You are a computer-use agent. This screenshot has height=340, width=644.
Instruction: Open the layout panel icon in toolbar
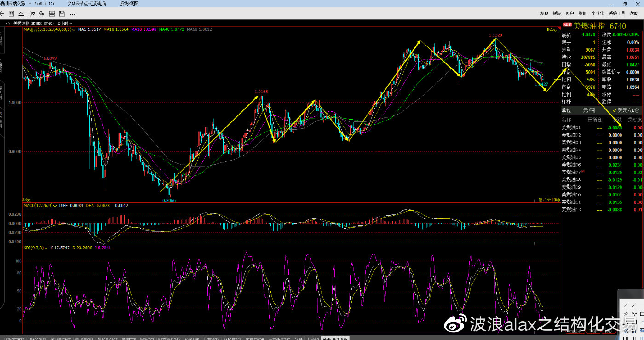point(52,13)
